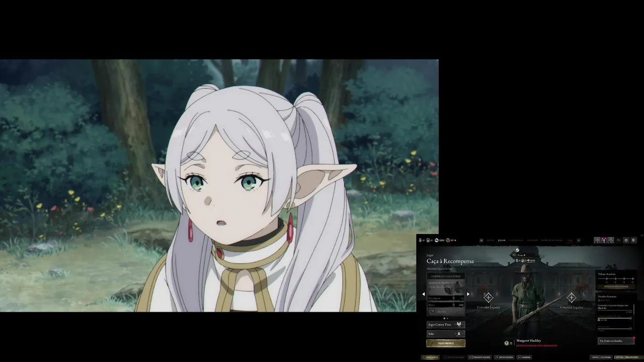Open the JOGAR tab

502,240
